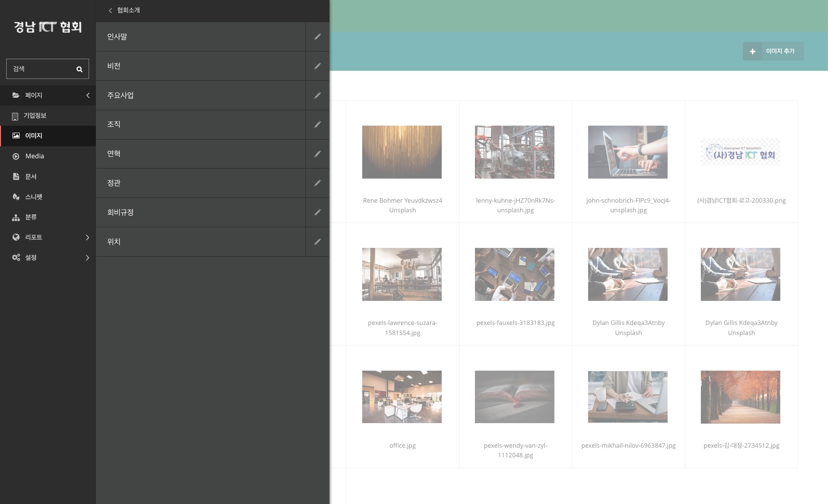Open the 분류 menu item

[48, 217]
